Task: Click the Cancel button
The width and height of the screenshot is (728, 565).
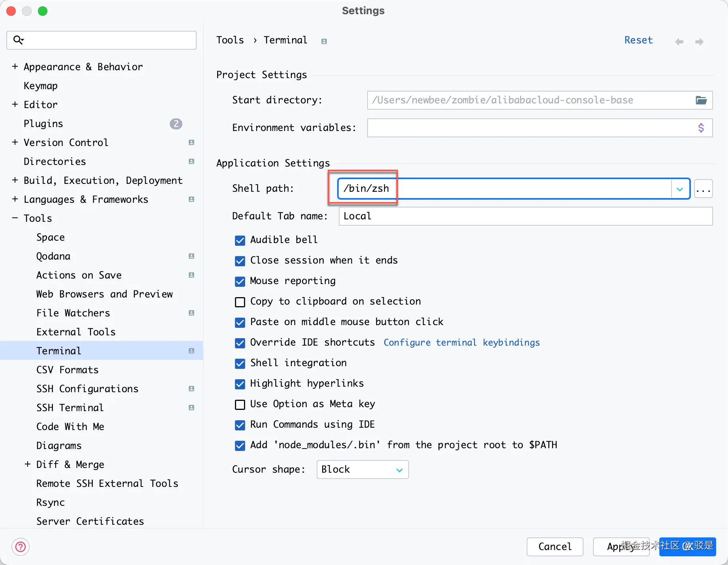Action: (x=555, y=546)
